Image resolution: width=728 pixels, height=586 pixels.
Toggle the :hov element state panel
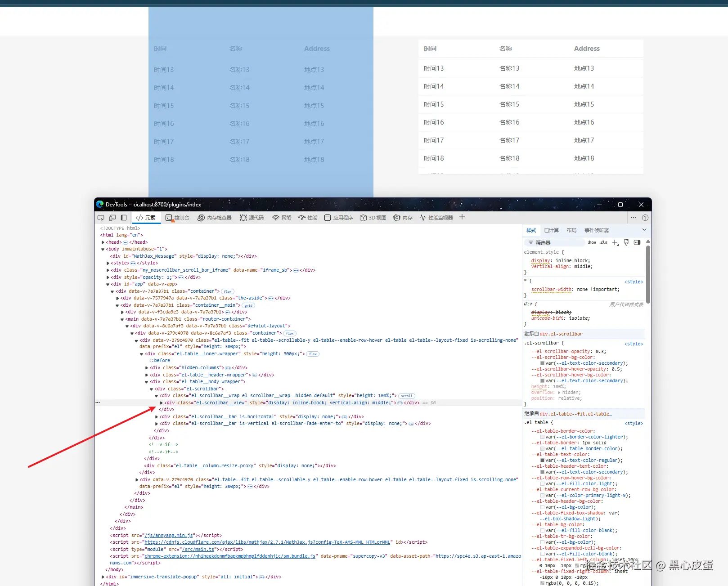592,243
